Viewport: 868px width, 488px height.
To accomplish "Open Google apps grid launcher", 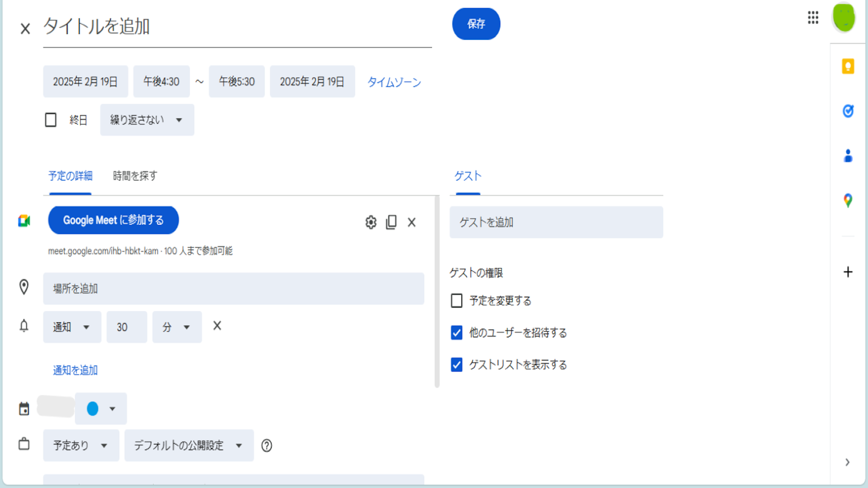I will [x=812, y=18].
